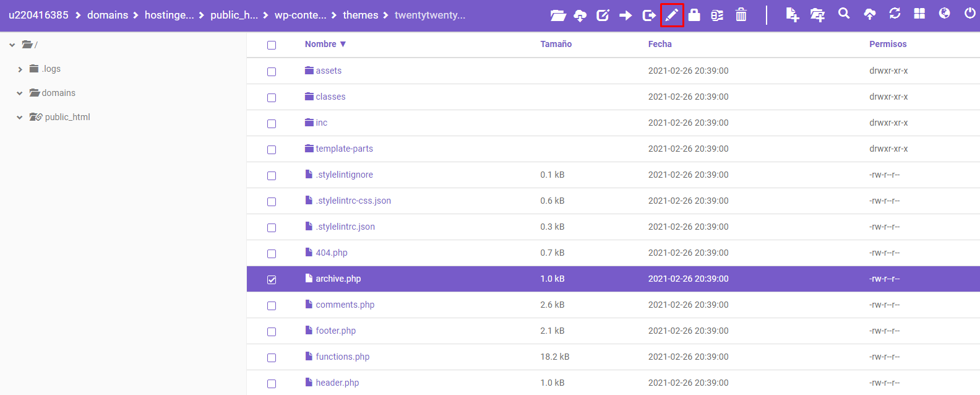Click the archive toolbar icon
The image size is (980, 395).
tap(717, 15)
